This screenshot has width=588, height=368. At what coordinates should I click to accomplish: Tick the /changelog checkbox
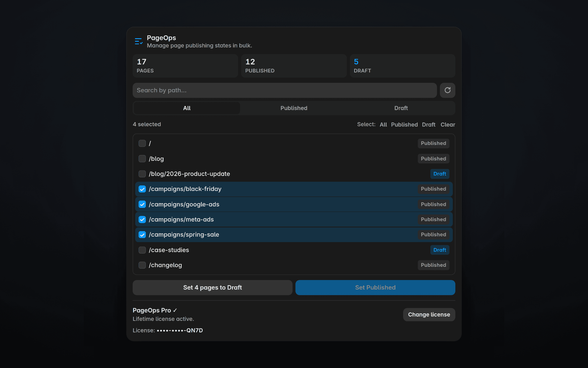[142, 265]
